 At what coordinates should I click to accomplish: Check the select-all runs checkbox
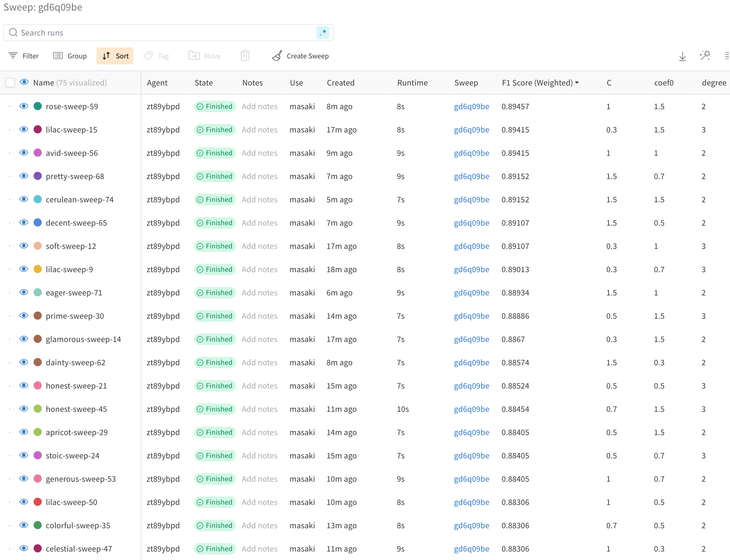click(x=10, y=83)
